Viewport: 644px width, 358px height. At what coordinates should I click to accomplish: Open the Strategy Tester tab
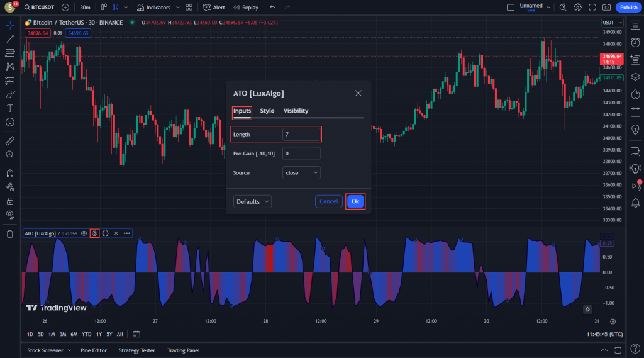(x=136, y=350)
